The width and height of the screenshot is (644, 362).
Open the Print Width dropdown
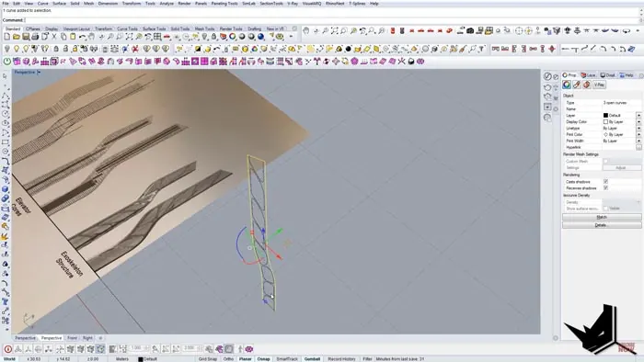638,141
